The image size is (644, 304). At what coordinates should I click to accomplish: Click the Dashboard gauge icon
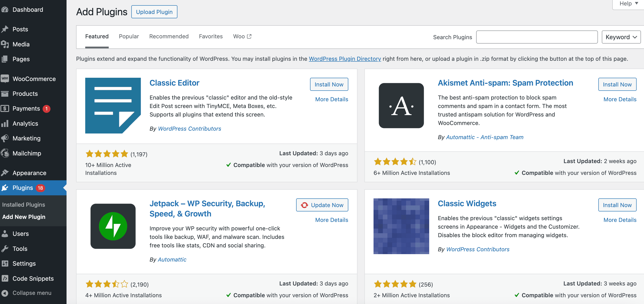click(x=5, y=10)
